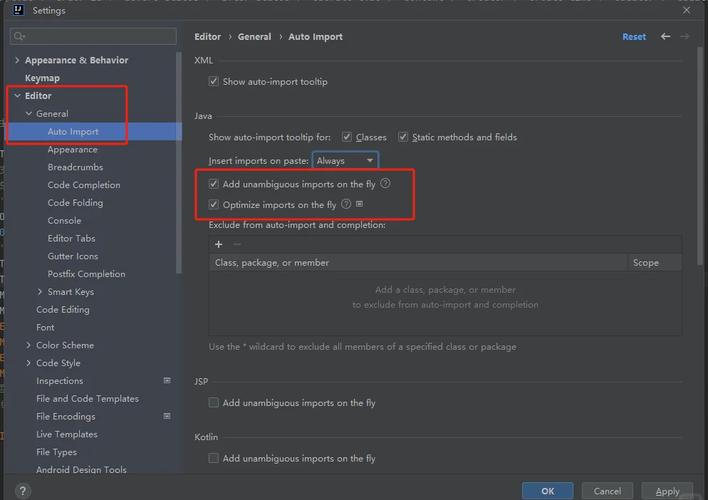Click the Class, package, or member column header
This screenshot has height=500, width=708.
click(x=419, y=262)
